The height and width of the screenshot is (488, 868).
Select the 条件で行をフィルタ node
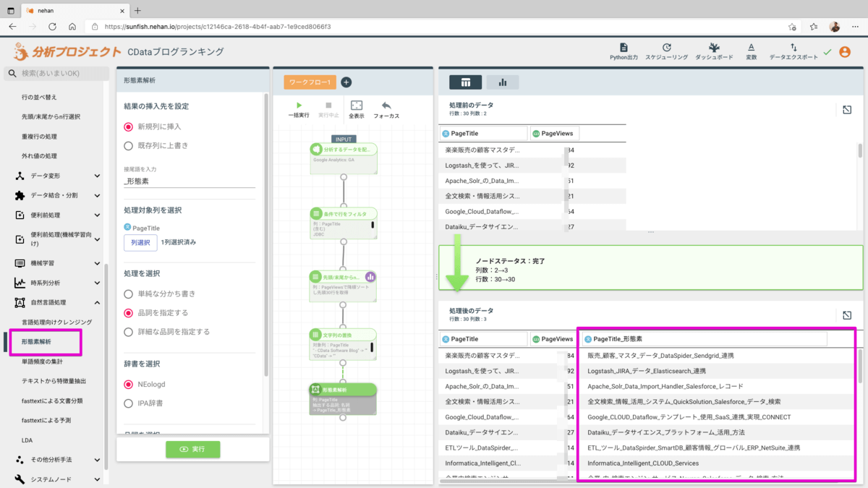(344, 223)
